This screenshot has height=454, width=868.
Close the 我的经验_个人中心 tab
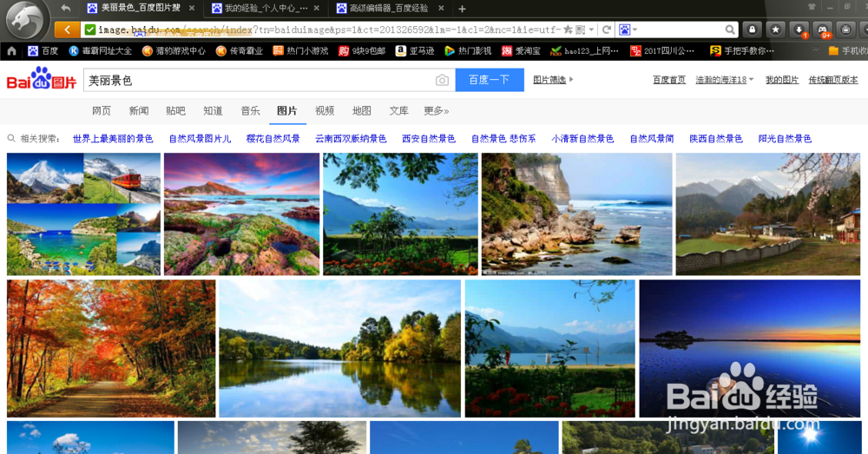[x=317, y=9]
